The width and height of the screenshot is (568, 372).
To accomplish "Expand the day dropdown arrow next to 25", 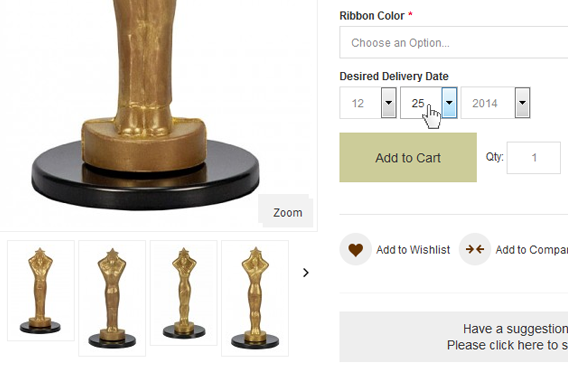I will pos(449,103).
